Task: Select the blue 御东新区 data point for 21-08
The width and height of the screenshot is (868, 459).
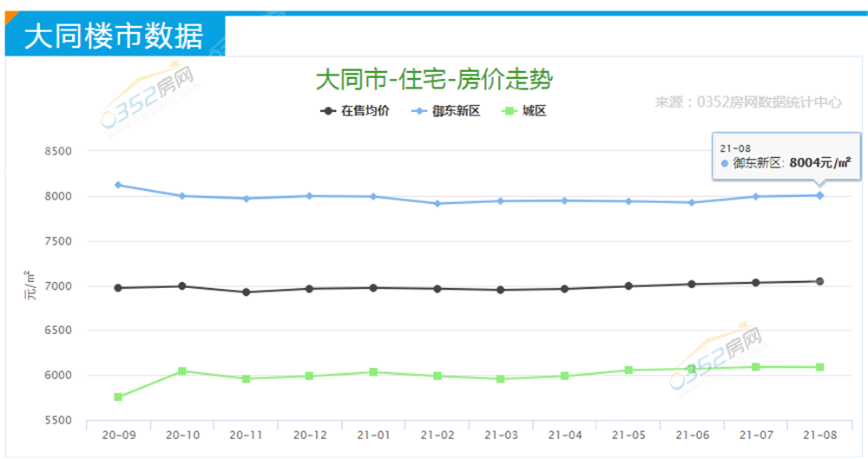Action: click(x=819, y=195)
